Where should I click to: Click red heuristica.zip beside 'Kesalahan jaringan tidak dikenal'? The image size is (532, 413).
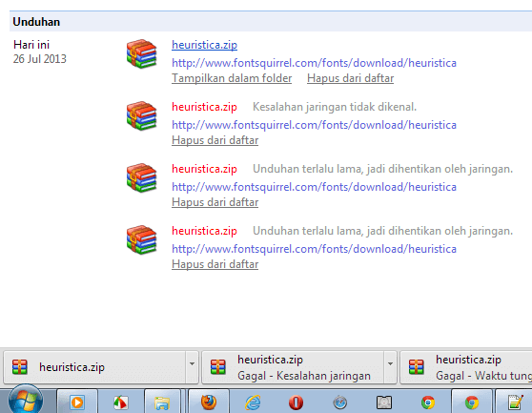(204, 107)
